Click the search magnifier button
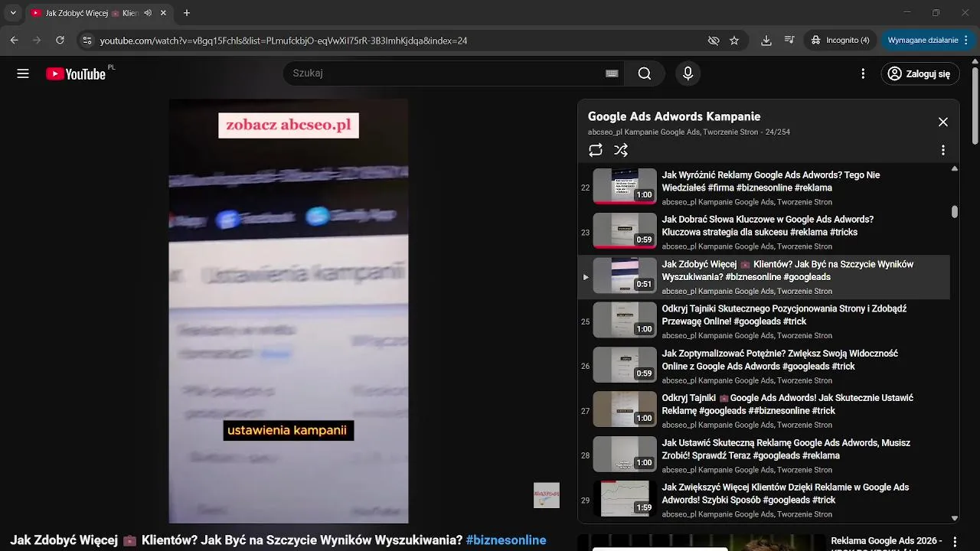The width and height of the screenshot is (980, 551). pos(645,73)
